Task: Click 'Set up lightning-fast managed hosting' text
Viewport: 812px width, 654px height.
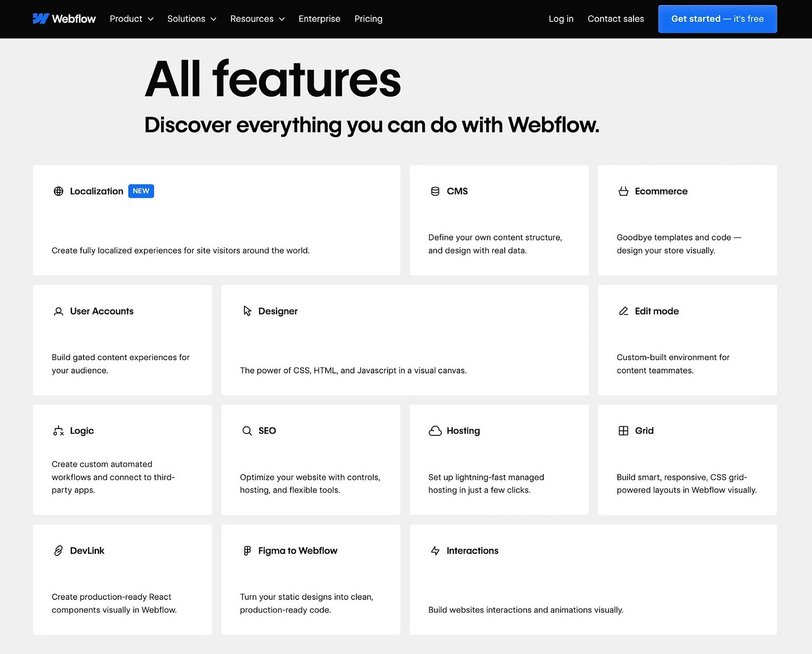Action: pos(486,484)
